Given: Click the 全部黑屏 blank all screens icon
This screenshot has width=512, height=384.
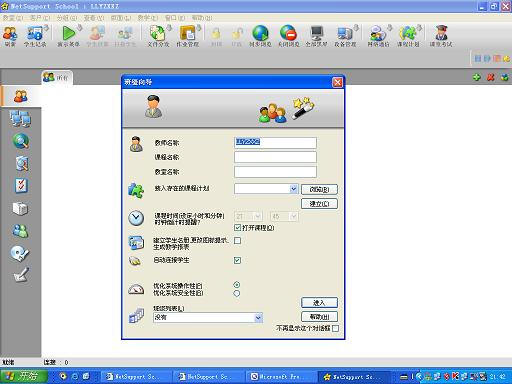Looking at the screenshot, I should [316, 36].
